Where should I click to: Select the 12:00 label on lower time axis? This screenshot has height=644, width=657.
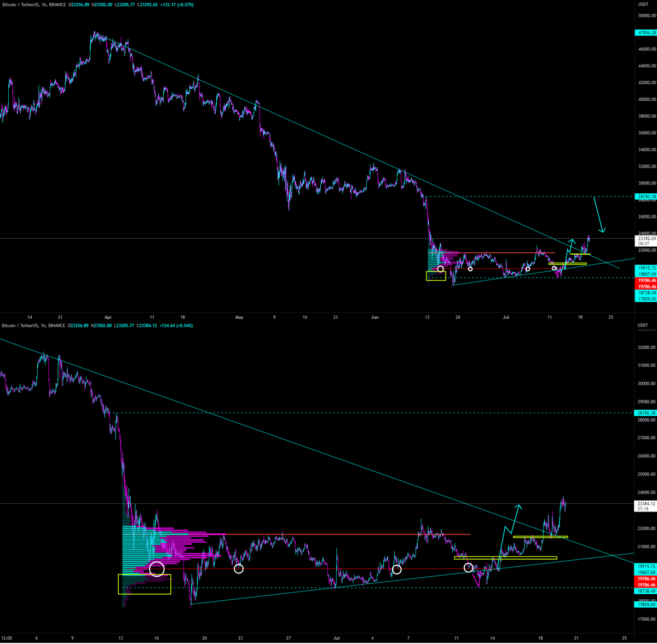[7, 638]
